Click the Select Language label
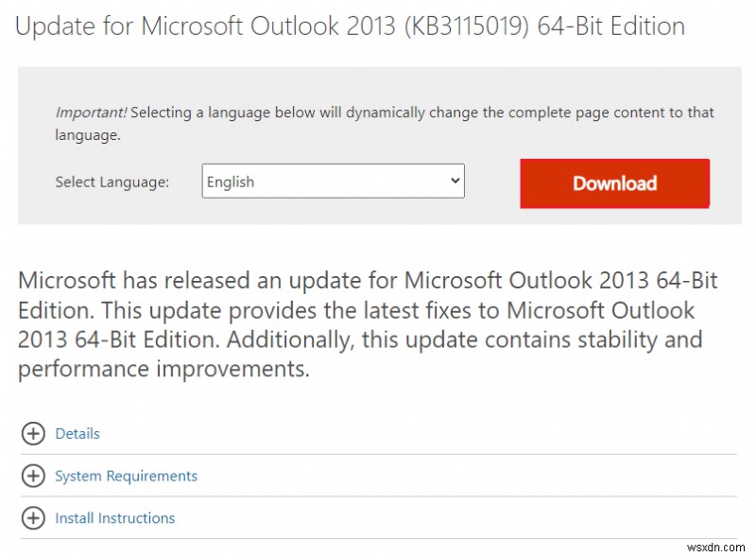The image size is (756, 557). 112,183
